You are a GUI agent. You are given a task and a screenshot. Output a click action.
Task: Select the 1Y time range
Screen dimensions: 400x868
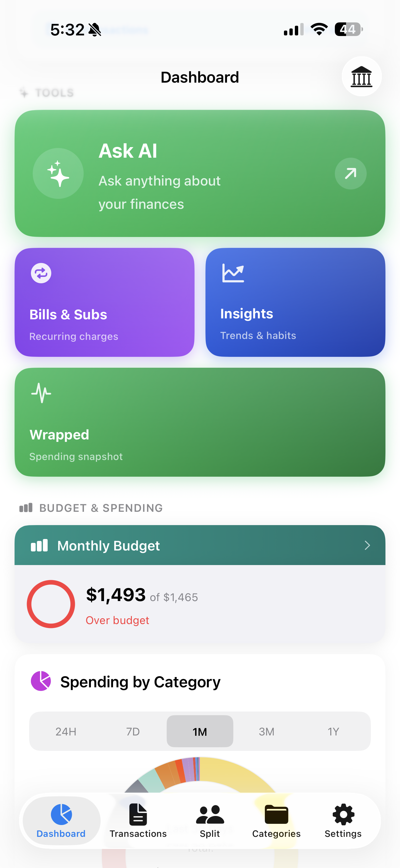[x=333, y=732]
